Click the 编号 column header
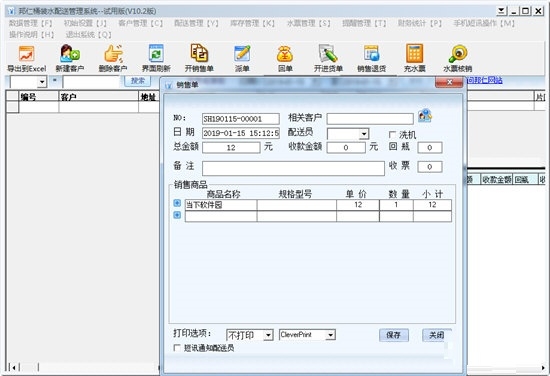This screenshot has width=550, height=376. [x=39, y=96]
